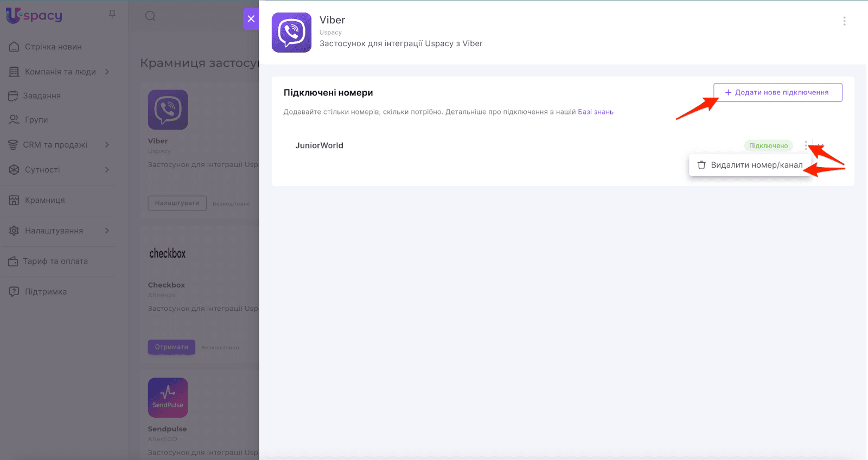This screenshot has height=460, width=868.
Task: Click the Групи people icon
Action: tap(14, 119)
